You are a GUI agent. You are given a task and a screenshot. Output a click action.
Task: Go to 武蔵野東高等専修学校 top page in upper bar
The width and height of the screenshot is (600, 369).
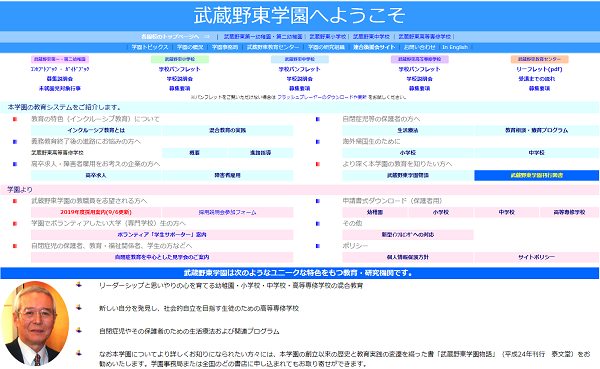coord(425,37)
